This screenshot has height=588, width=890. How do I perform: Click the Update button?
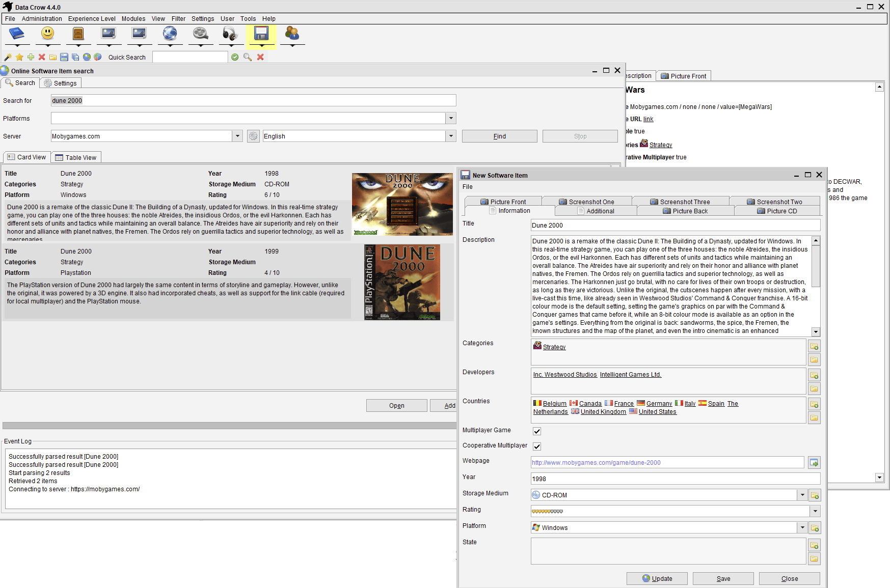[657, 579]
